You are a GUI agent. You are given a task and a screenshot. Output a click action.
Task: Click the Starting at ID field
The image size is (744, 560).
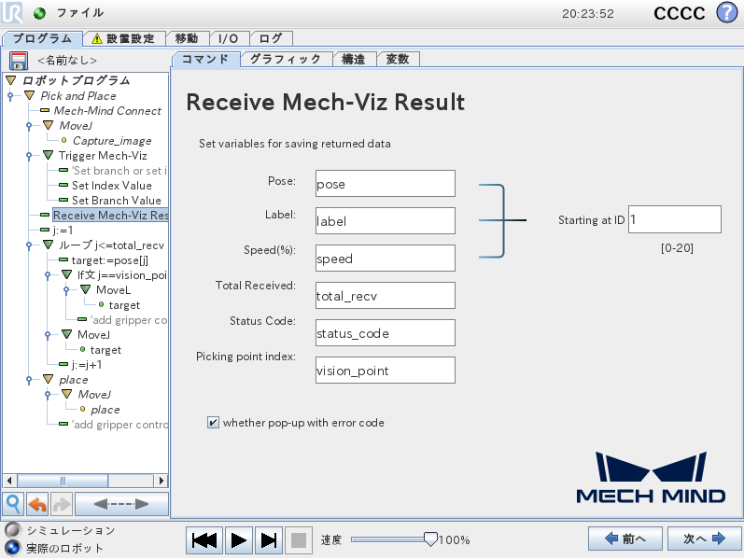tap(675, 219)
